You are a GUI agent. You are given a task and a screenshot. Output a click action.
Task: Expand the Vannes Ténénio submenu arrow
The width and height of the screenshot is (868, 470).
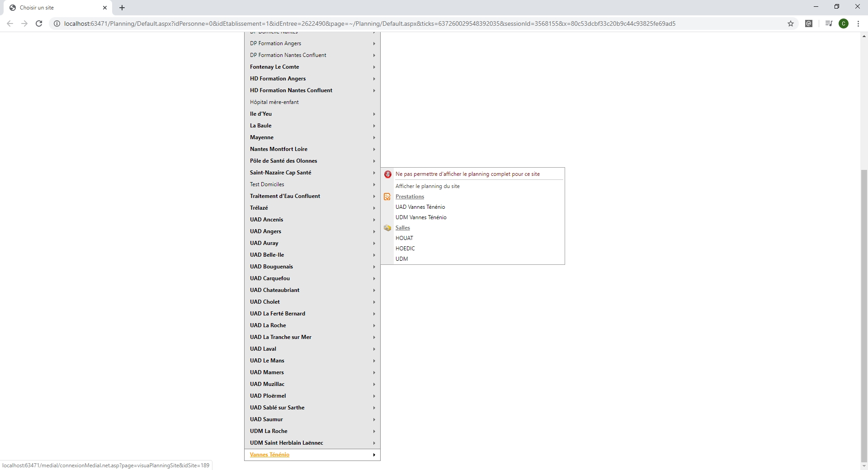tap(374, 455)
